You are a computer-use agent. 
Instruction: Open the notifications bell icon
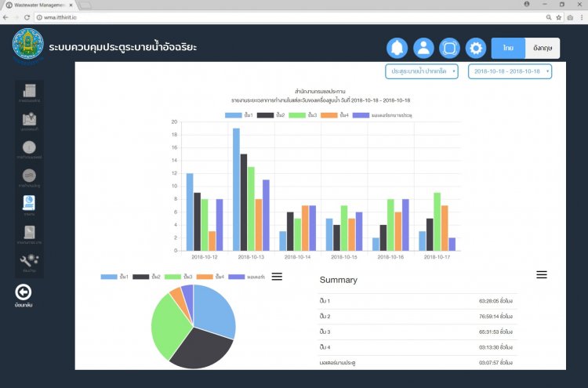397,48
